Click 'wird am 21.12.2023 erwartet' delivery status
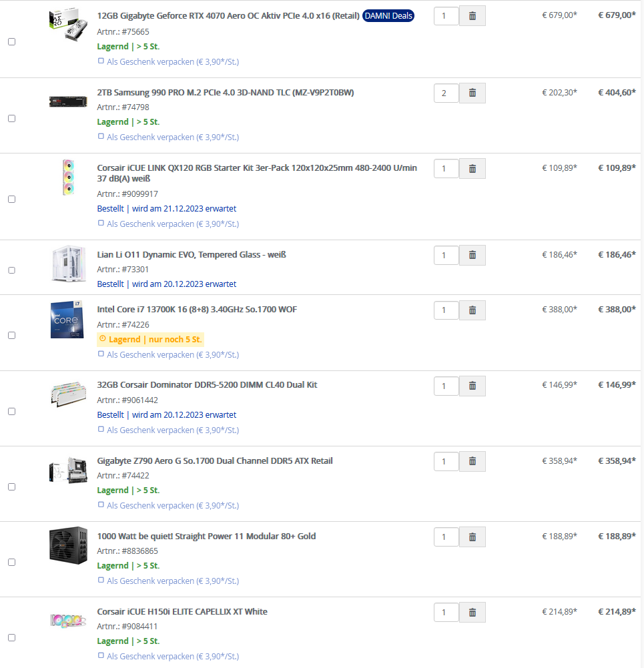 (x=184, y=208)
